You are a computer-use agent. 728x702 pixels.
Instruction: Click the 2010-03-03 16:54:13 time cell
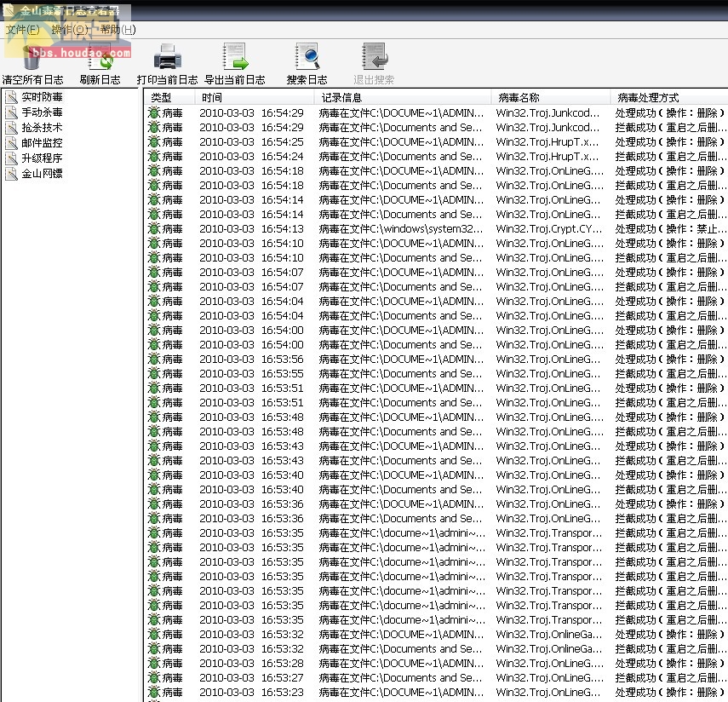click(252, 228)
